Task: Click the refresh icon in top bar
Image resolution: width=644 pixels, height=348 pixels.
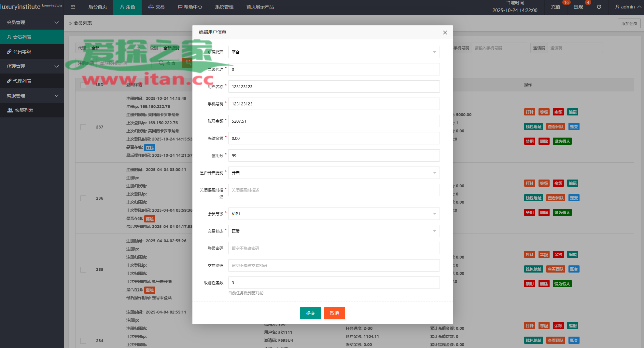Action: pos(599,7)
